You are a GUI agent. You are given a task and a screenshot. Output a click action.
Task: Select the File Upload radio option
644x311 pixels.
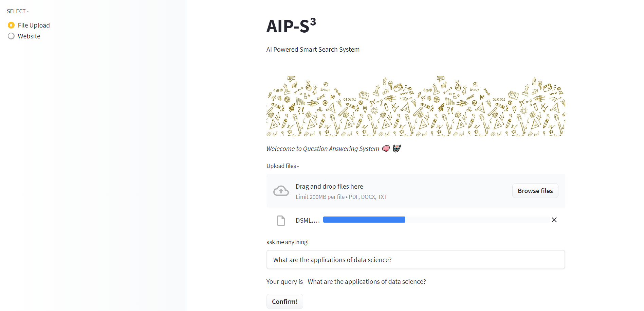[11, 25]
